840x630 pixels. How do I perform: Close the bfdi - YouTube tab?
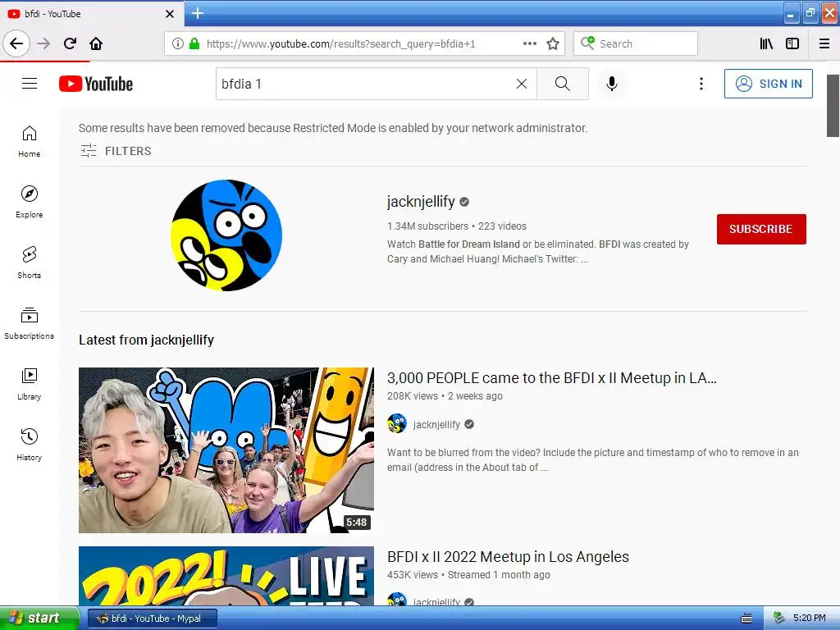pos(169,14)
